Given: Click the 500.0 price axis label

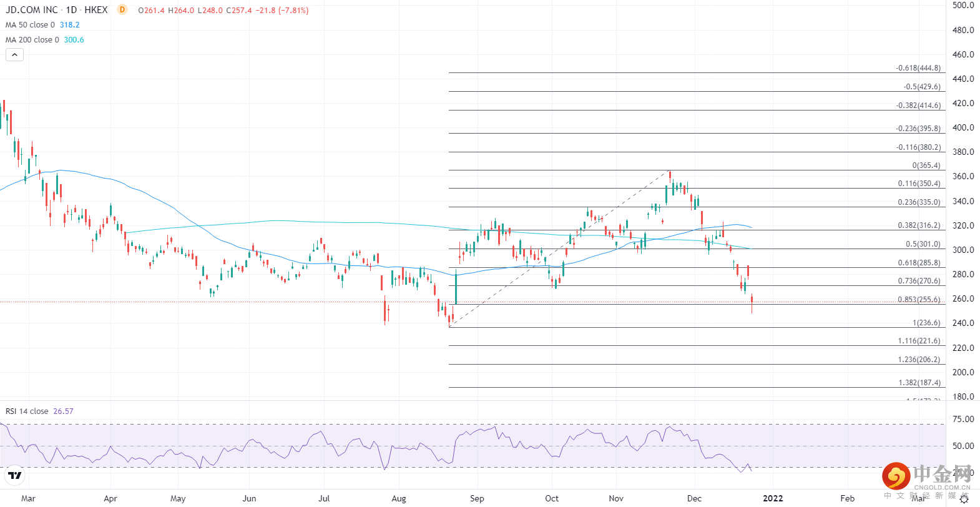Looking at the screenshot, I should (963, 5).
